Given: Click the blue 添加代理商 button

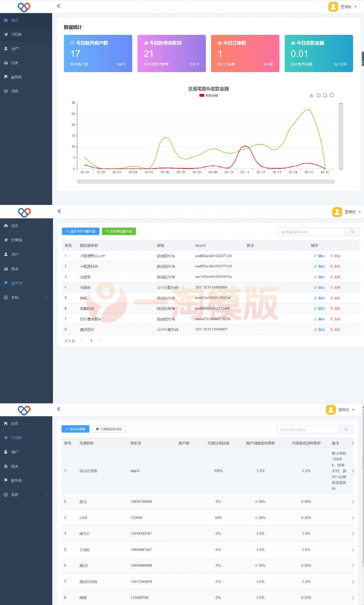Looking at the screenshot, I should pyautogui.click(x=75, y=429).
